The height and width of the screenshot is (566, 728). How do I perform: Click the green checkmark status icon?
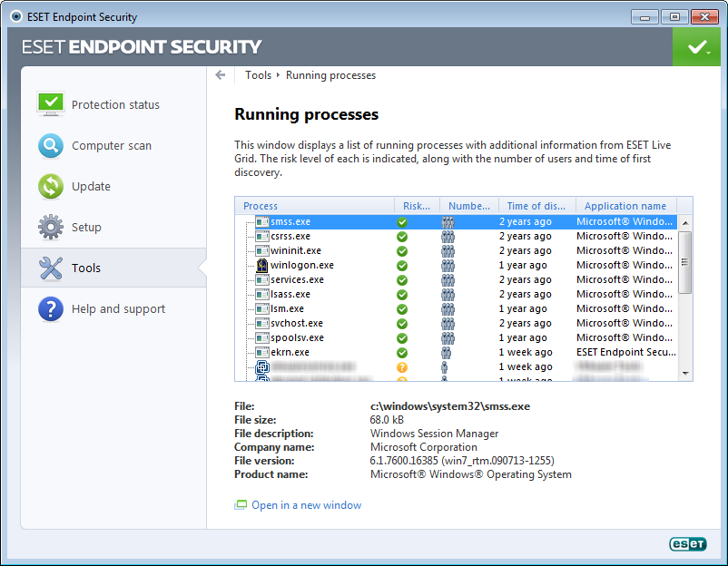click(x=696, y=46)
